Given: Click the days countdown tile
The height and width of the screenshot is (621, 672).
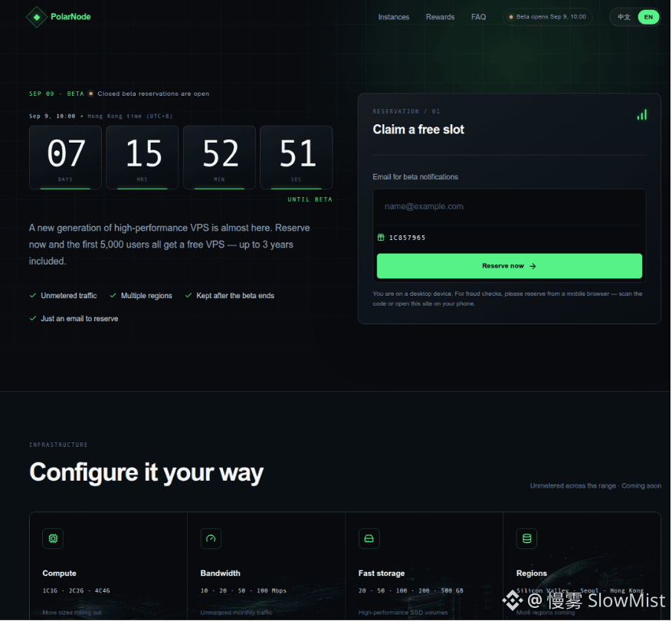Looking at the screenshot, I should pos(65,157).
